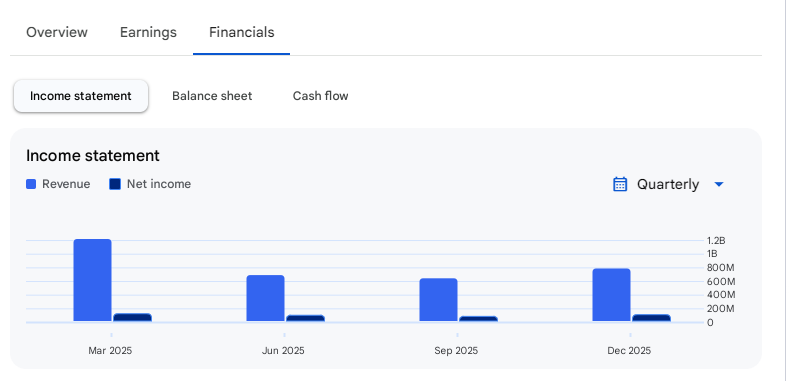Open the Earnings tab
The height and width of the screenshot is (381, 789).
coord(148,32)
